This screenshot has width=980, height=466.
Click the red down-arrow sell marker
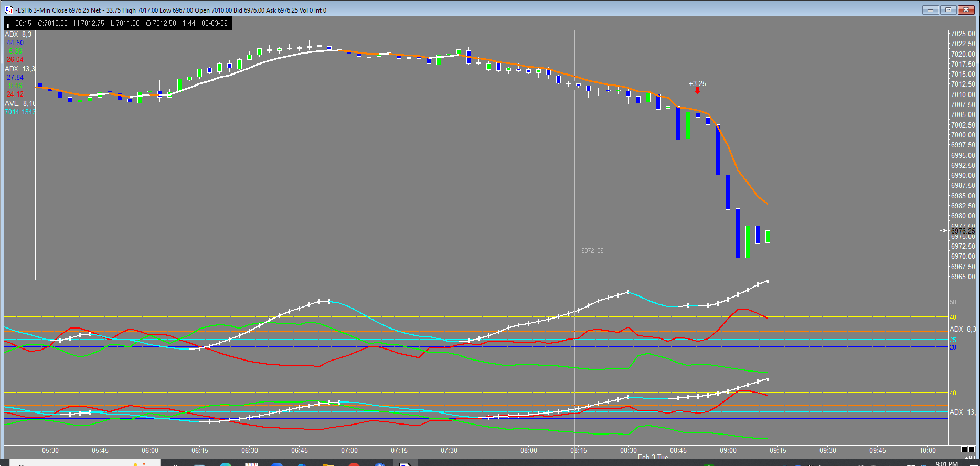click(x=697, y=91)
